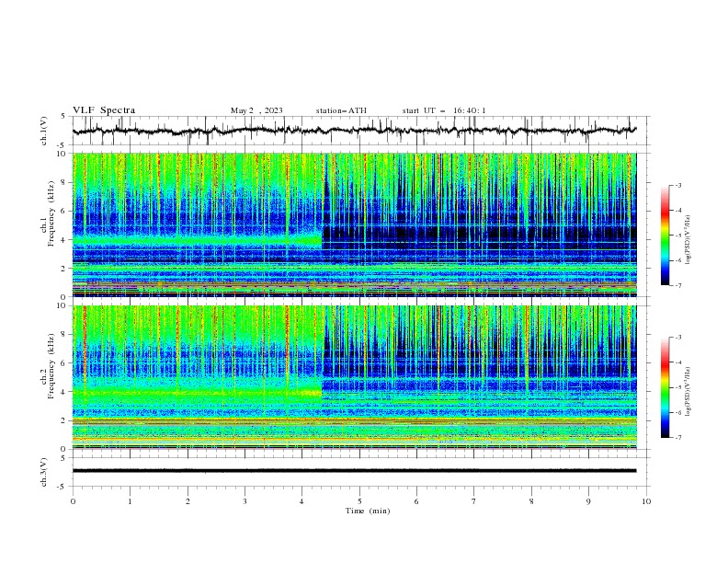Click time axis tick label '0'

coord(73,501)
